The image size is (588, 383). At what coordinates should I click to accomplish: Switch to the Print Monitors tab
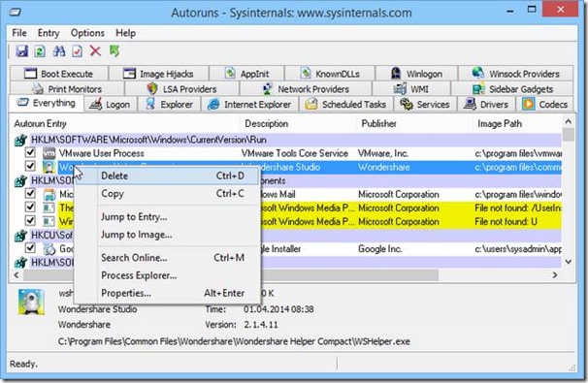[x=67, y=89]
